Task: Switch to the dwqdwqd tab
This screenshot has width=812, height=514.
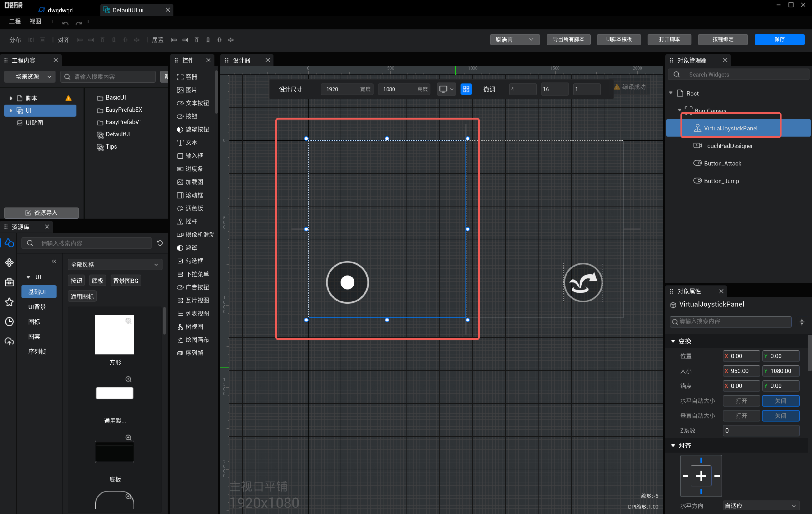Action: click(56, 10)
